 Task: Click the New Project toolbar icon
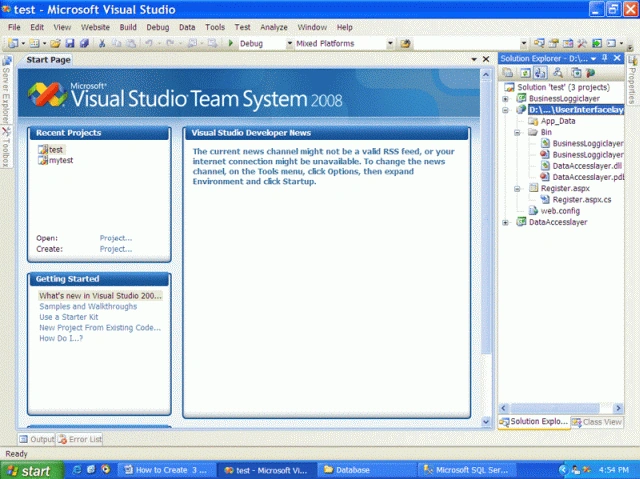13,43
